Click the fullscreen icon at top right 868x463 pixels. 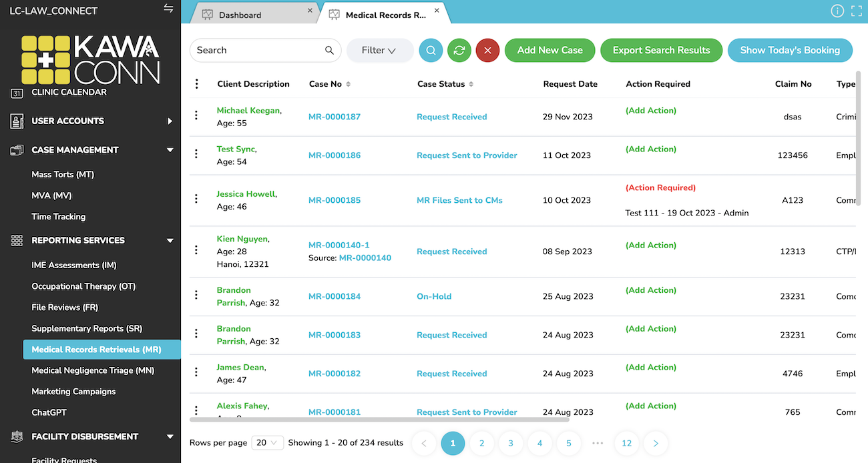(x=857, y=11)
